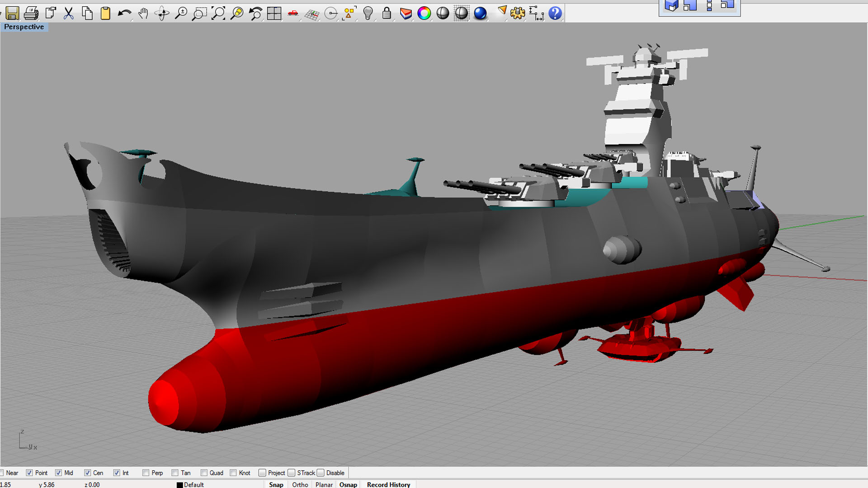
Task: Click the circle with point icon
Action: (x=331, y=13)
